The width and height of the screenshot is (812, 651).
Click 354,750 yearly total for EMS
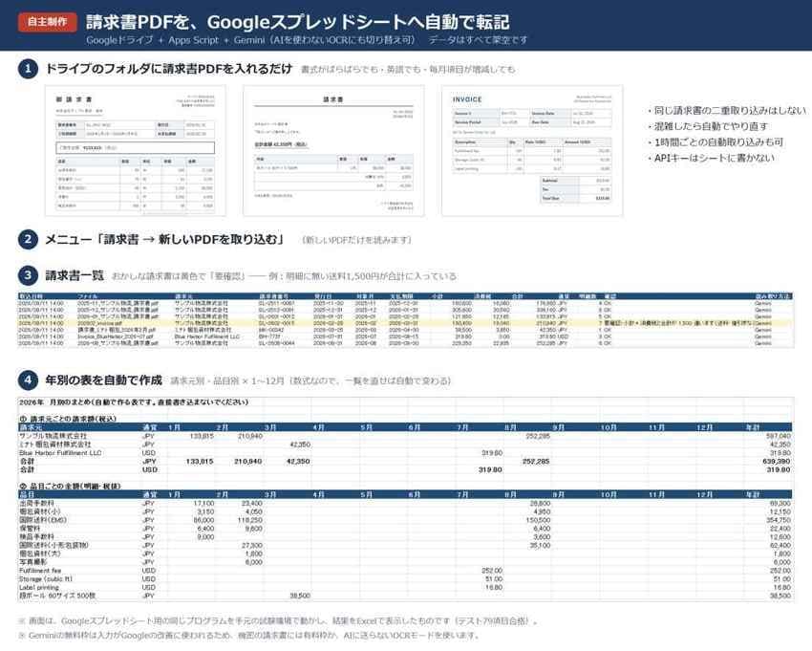(779, 520)
